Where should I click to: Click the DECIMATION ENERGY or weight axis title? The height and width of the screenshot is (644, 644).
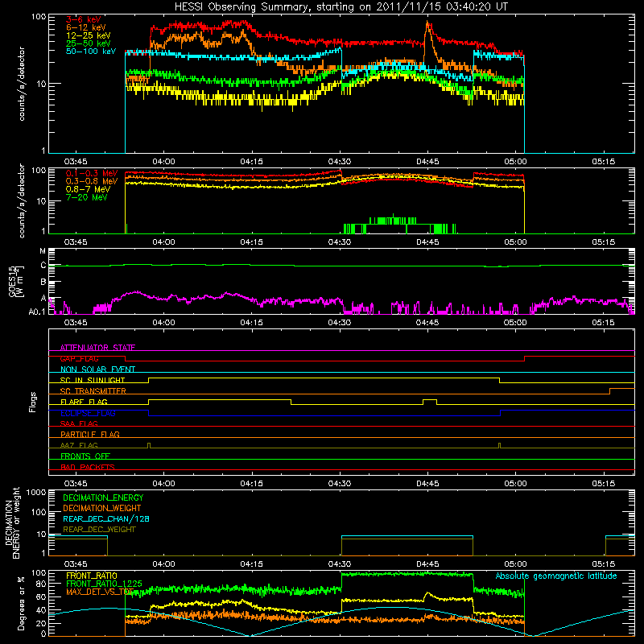click(x=12, y=522)
